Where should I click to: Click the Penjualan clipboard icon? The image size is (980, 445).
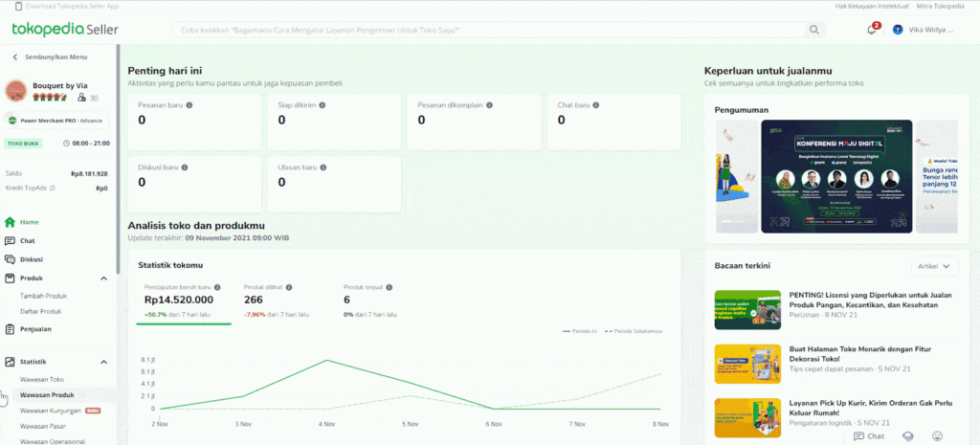click(10, 329)
